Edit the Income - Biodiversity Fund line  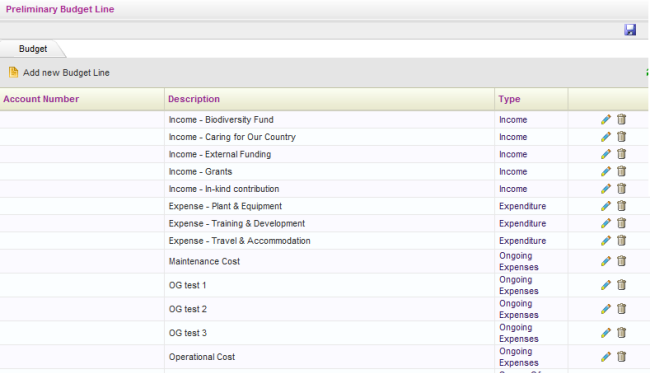[x=606, y=119]
